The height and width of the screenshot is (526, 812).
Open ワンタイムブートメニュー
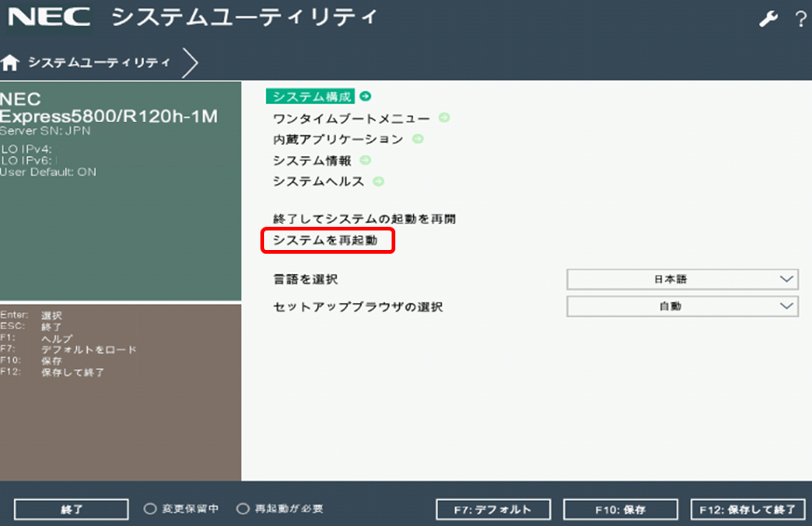tap(351, 118)
